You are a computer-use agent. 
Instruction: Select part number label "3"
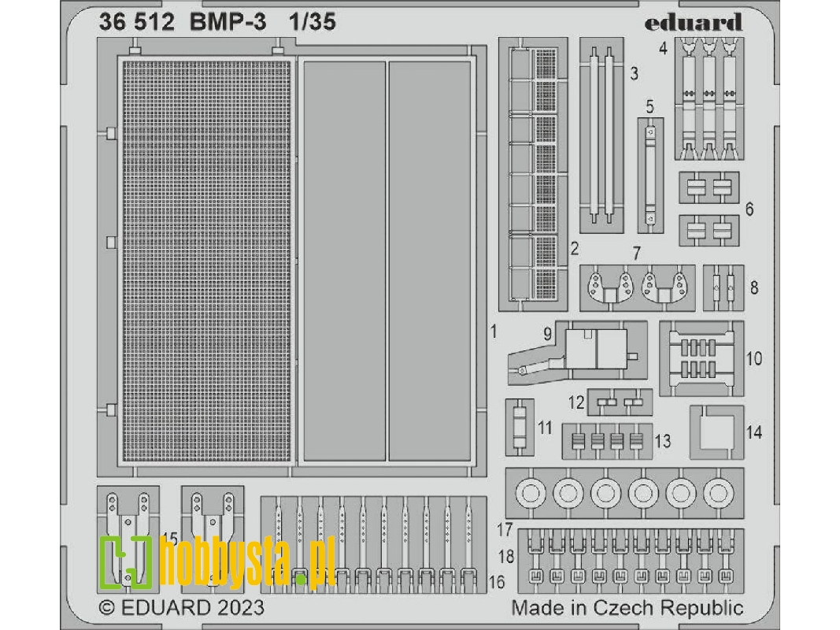coord(635,73)
